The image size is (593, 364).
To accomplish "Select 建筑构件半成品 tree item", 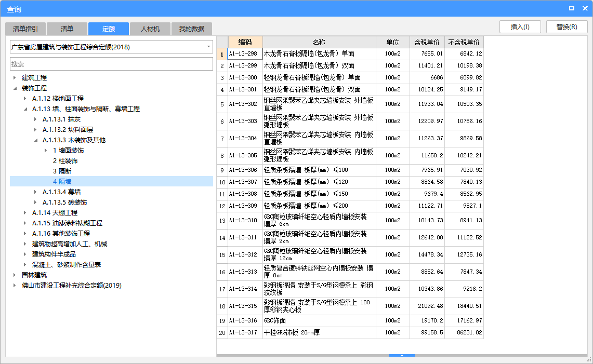I will point(54,254).
